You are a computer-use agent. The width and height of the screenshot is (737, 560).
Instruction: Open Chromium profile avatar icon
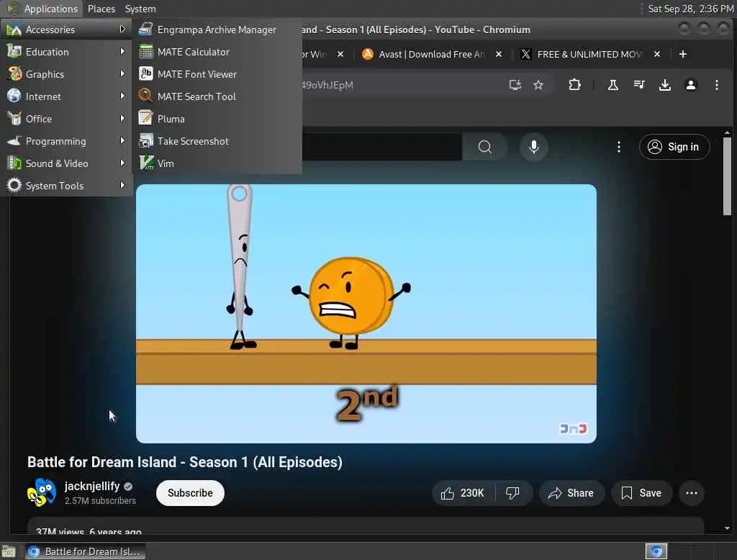[x=690, y=85]
